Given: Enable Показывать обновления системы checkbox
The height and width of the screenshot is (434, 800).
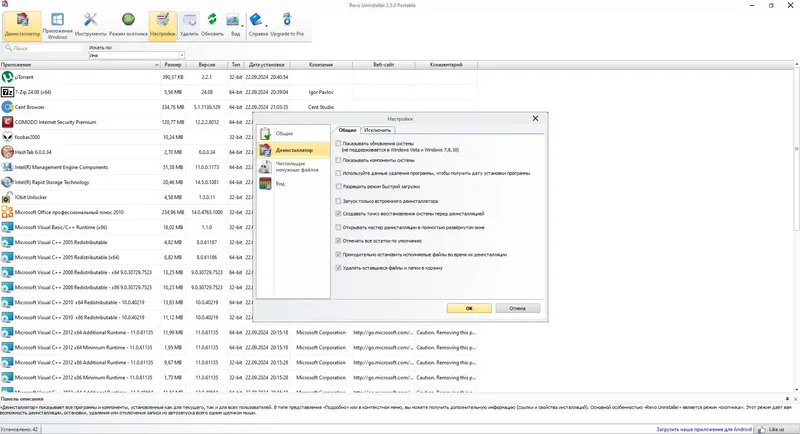Looking at the screenshot, I should (338, 144).
